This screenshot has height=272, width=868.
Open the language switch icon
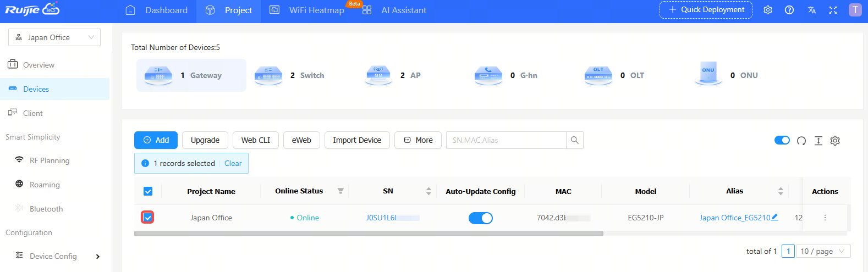pos(811,10)
